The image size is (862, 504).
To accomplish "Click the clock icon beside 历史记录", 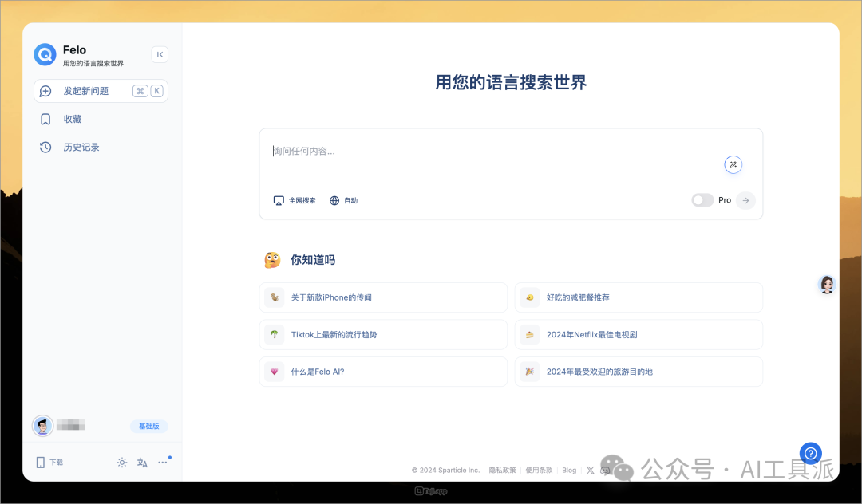I will (x=45, y=148).
